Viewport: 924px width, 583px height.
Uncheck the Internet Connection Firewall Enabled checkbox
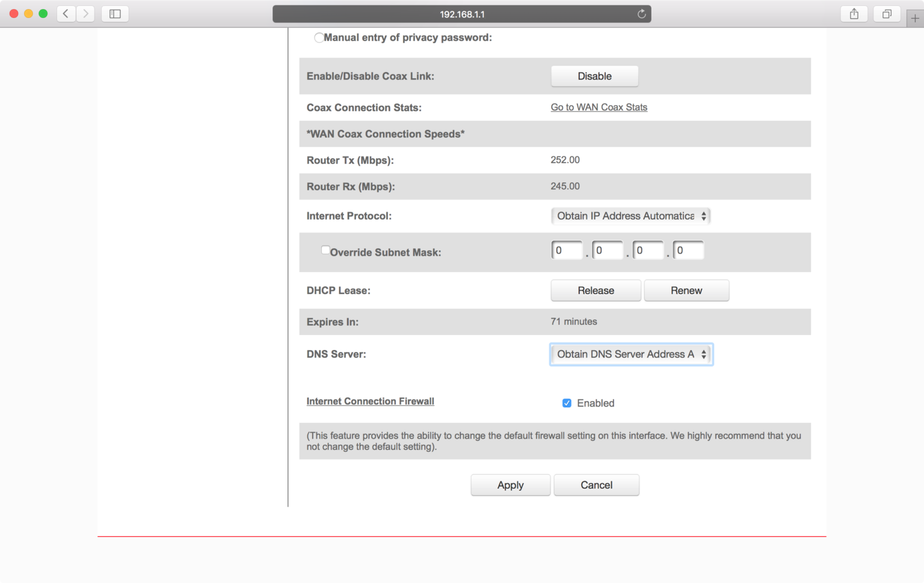pyautogui.click(x=567, y=403)
